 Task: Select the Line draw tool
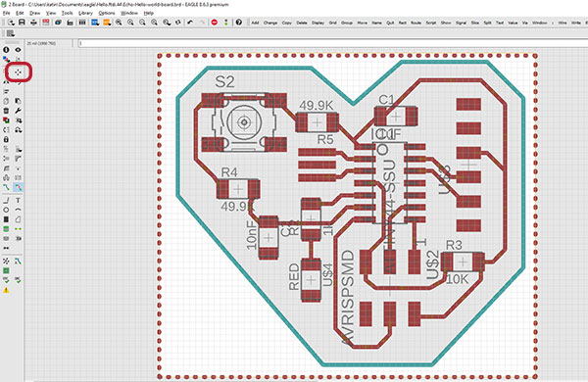point(6,201)
